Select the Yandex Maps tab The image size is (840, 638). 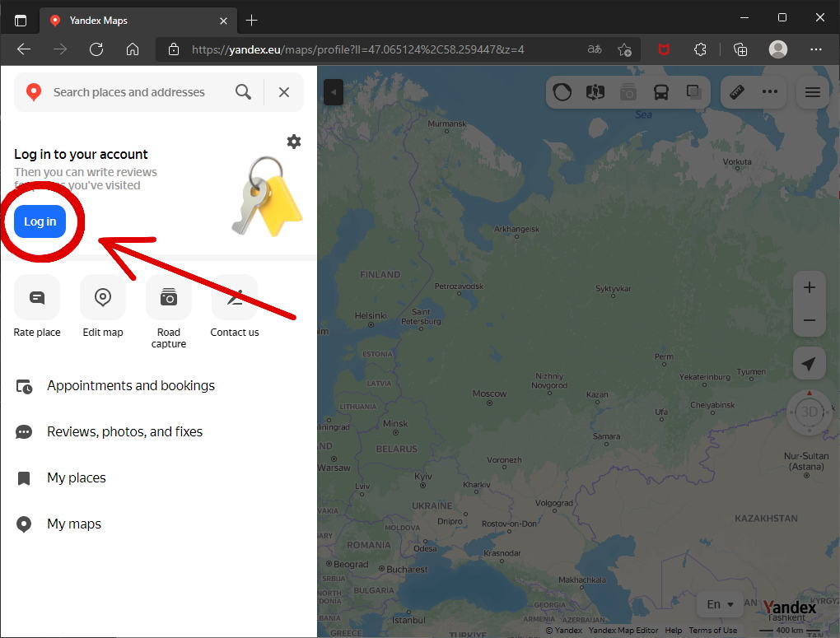[x=138, y=21]
